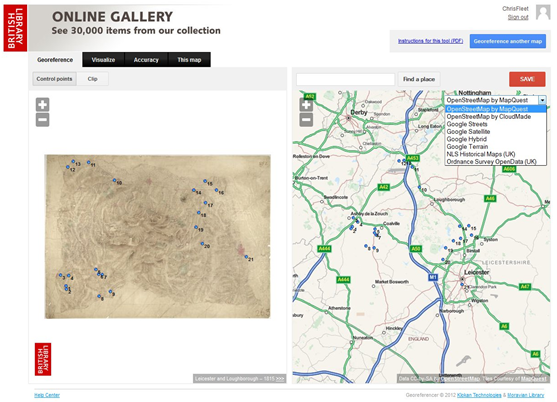Click the A453 road badge on map
557x402 pixels.
coord(412,158)
